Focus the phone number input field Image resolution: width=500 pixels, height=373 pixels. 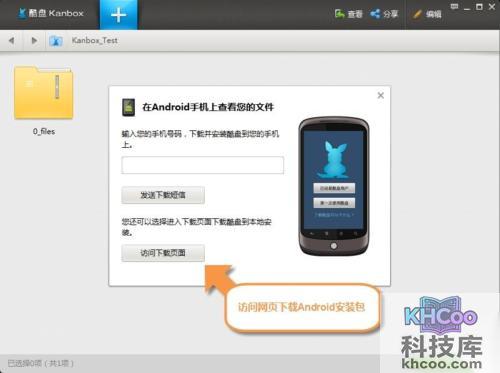click(202, 165)
